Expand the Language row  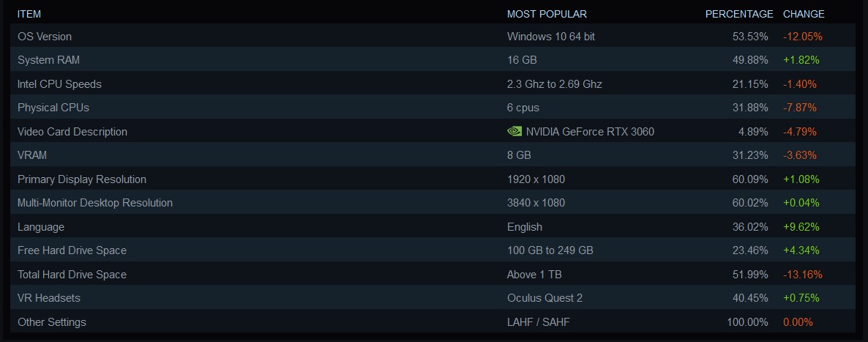(433, 227)
